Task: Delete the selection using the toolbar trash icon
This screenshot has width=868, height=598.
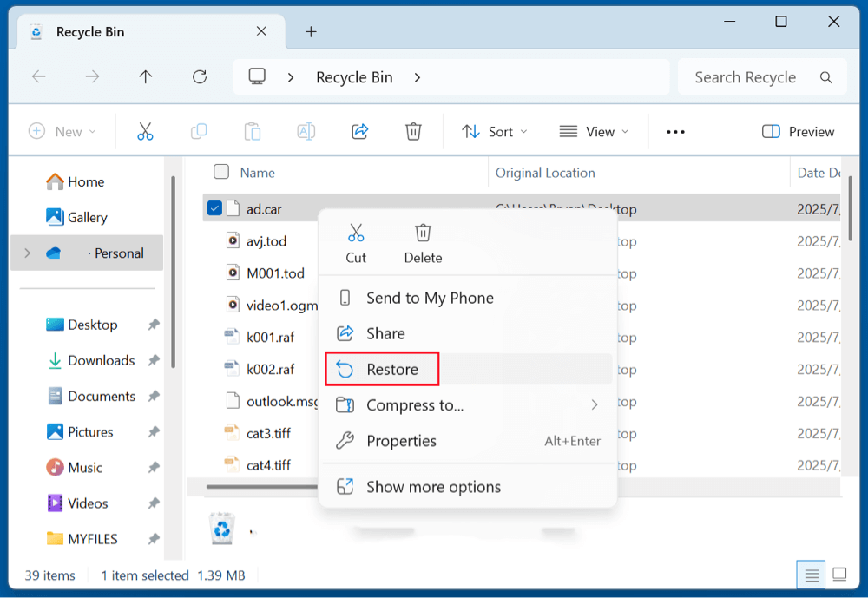Action: point(413,131)
